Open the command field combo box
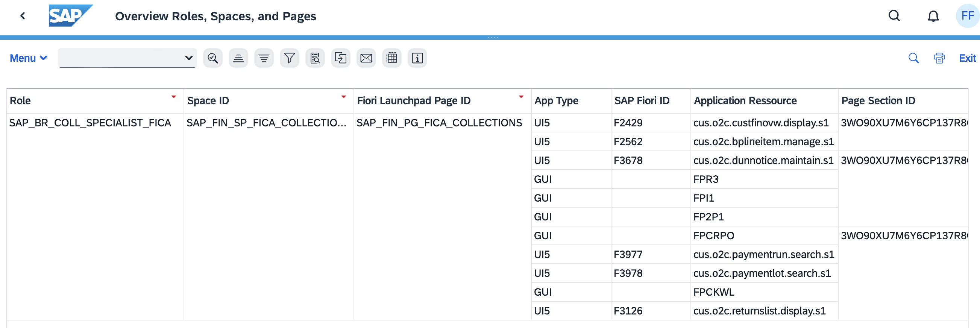 point(127,58)
